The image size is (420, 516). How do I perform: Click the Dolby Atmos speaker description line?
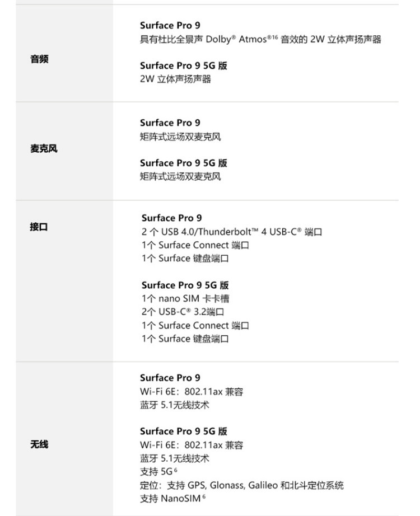[x=260, y=40]
